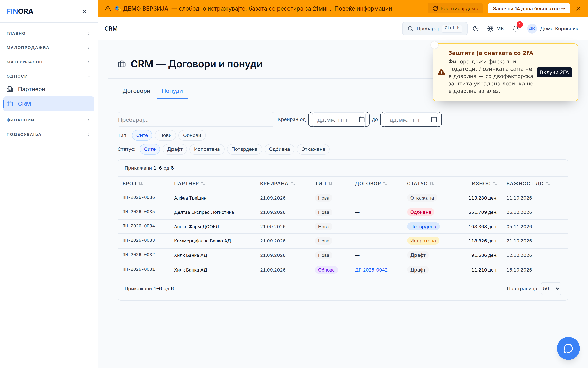Open the chat support bubble

(568, 348)
